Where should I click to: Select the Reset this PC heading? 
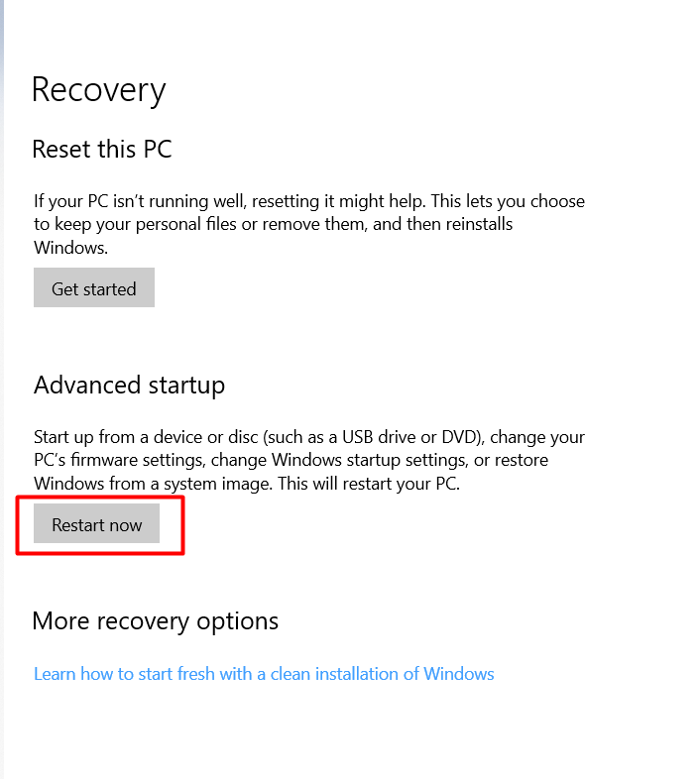tap(102, 149)
